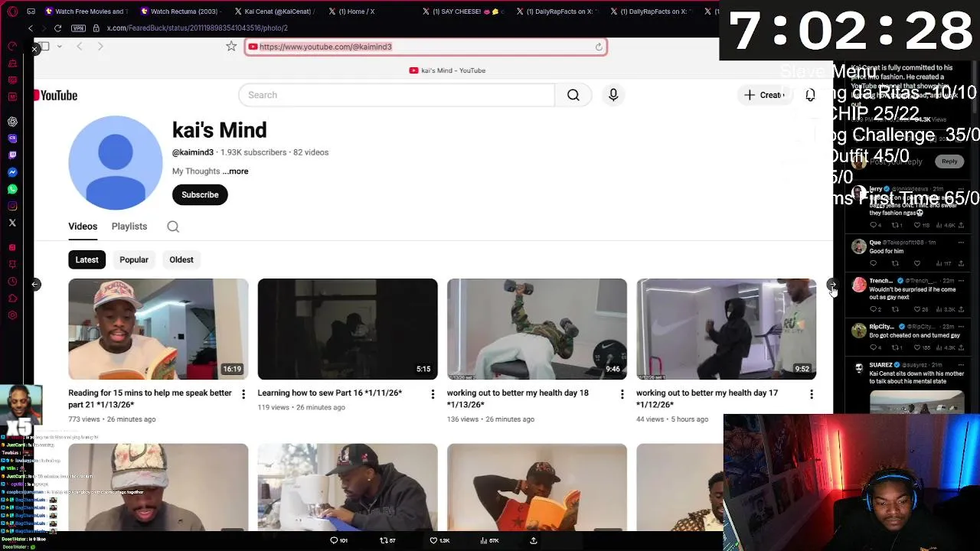This screenshot has width=980, height=551.
Task: Open WhatsApp from the Opera sidebar
Action: coord(12,189)
